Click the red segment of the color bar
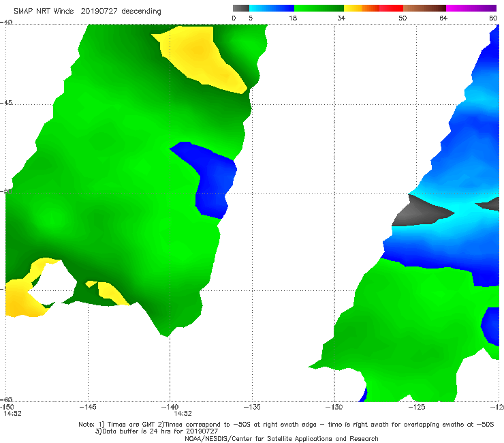Viewport: 504px width, 443px height. (x=391, y=8)
